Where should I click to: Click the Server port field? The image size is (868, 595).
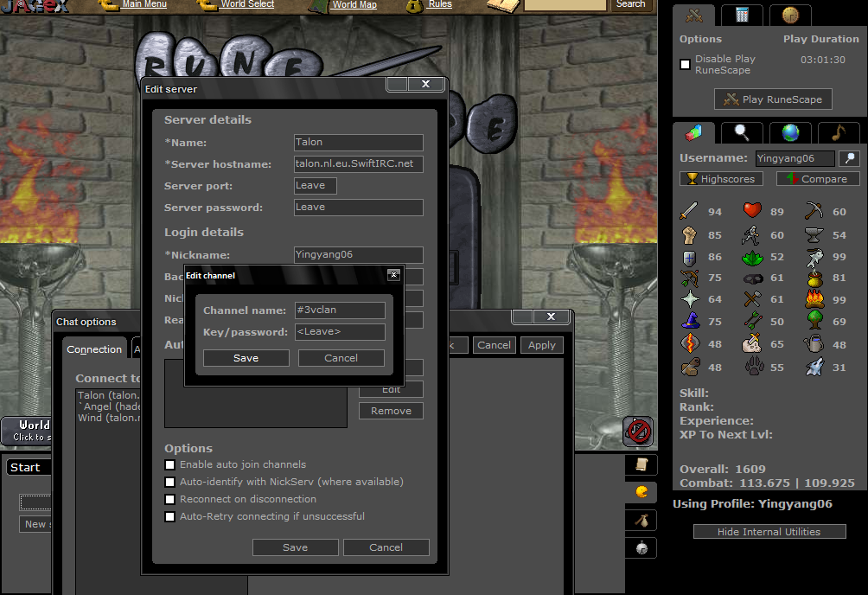[x=315, y=186]
